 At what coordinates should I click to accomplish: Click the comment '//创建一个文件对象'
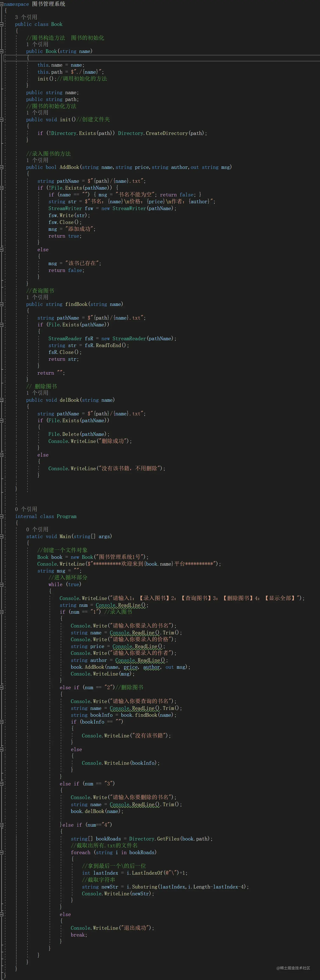(62, 550)
